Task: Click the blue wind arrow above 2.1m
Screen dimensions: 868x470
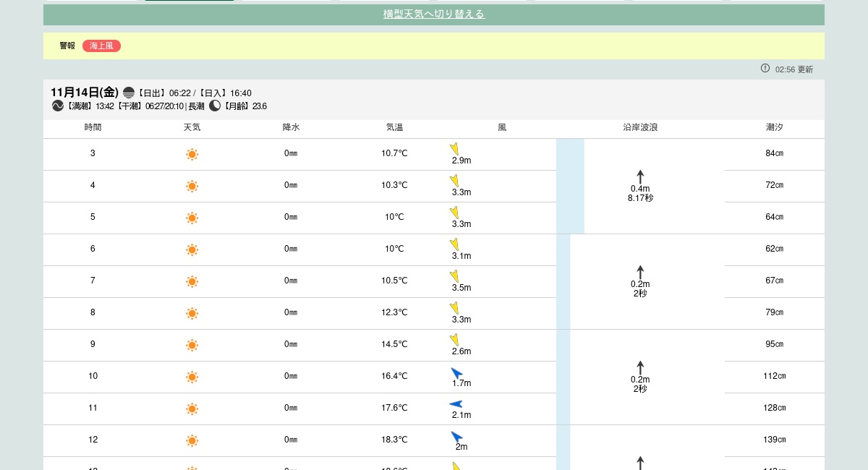Action: [x=456, y=404]
